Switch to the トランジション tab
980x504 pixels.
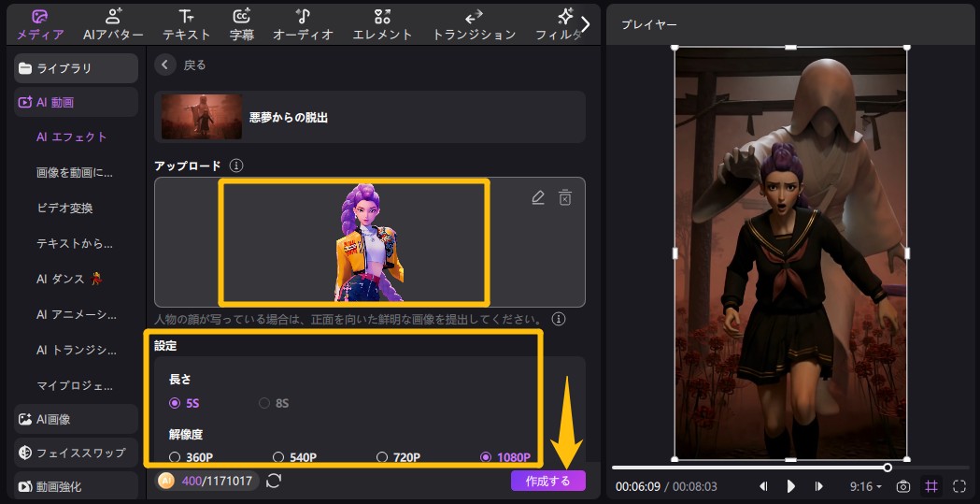(x=474, y=24)
